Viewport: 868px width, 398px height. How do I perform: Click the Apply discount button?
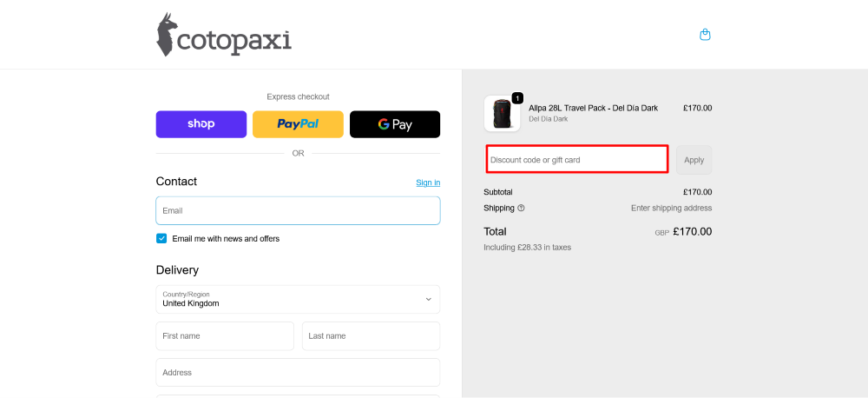694,160
